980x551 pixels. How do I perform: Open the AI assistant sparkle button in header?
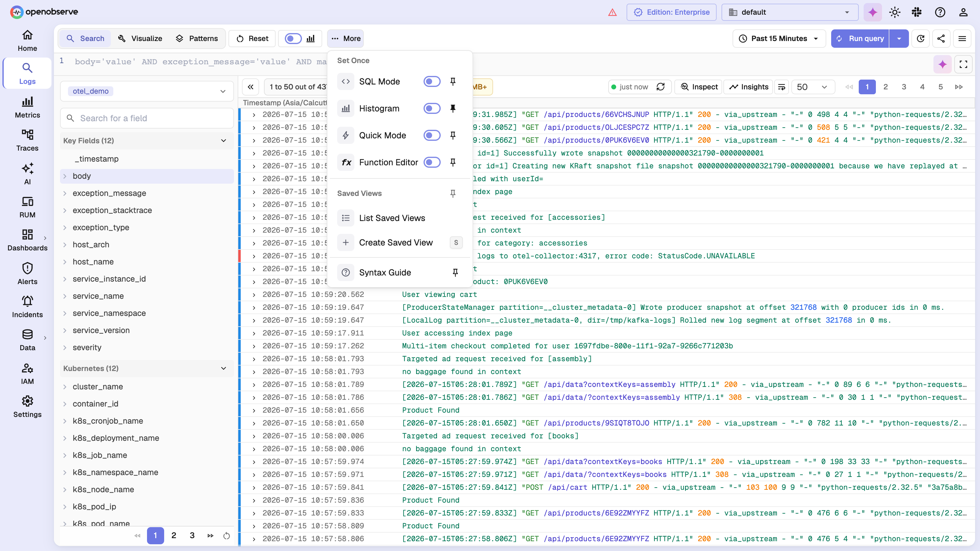click(873, 12)
